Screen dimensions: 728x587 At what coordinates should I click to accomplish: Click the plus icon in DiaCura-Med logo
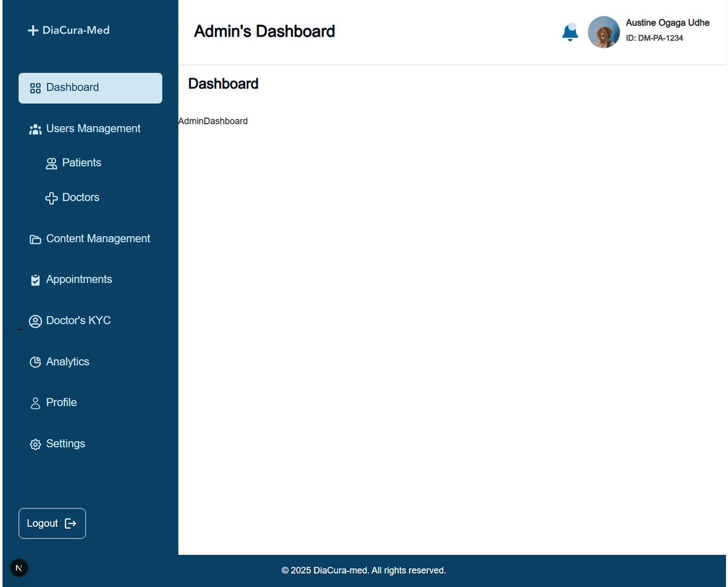33,30
